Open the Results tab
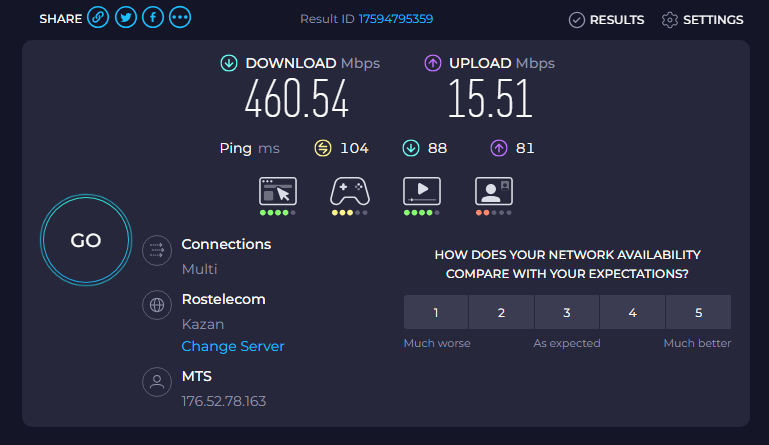The image size is (769, 445). click(x=606, y=20)
